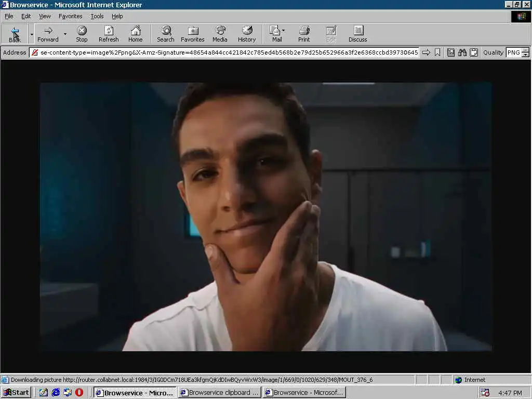Click the Quality PNG field
Screen dimensions: 532x399
tap(513, 52)
